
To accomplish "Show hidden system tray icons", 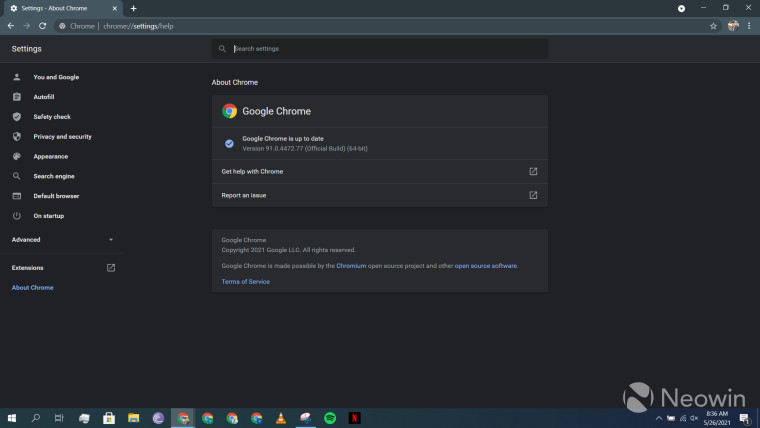I will pos(659,418).
